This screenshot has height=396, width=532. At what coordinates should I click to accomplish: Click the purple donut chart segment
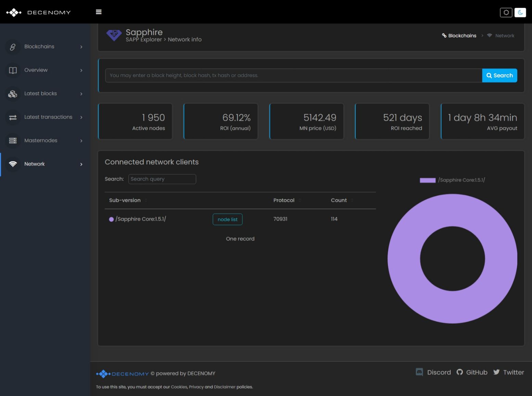pyautogui.click(x=404, y=259)
